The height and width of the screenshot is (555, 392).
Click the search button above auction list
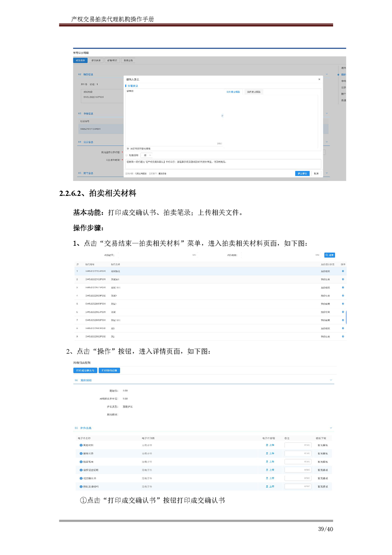[329, 255]
